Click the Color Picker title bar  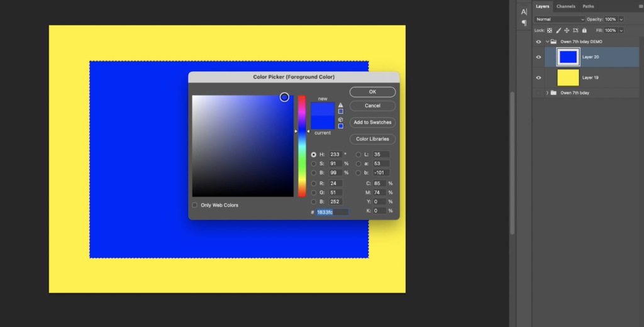(x=294, y=77)
